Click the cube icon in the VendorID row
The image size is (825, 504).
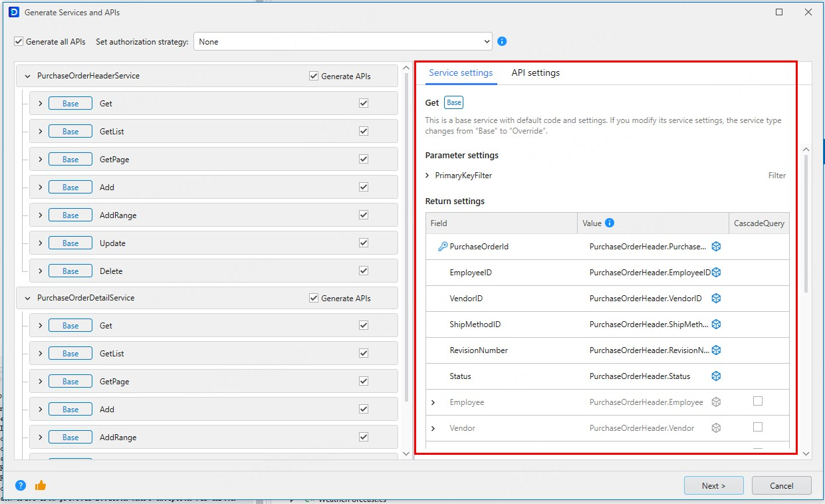pyautogui.click(x=716, y=299)
